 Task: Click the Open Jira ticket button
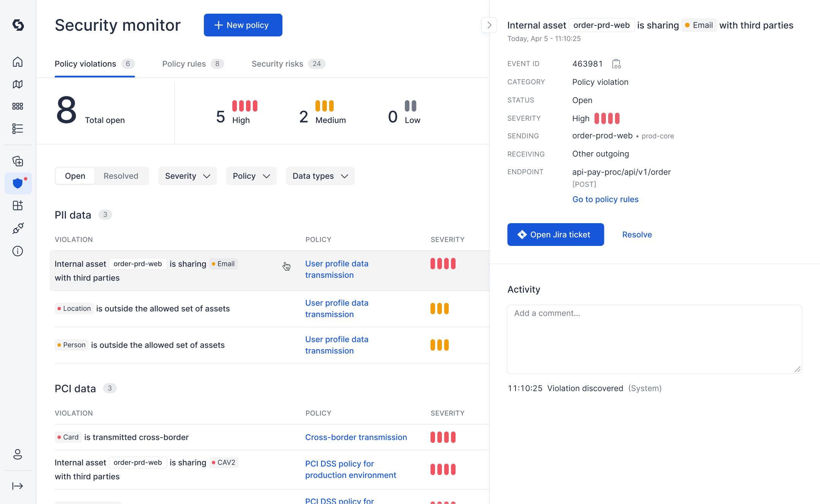tap(555, 235)
